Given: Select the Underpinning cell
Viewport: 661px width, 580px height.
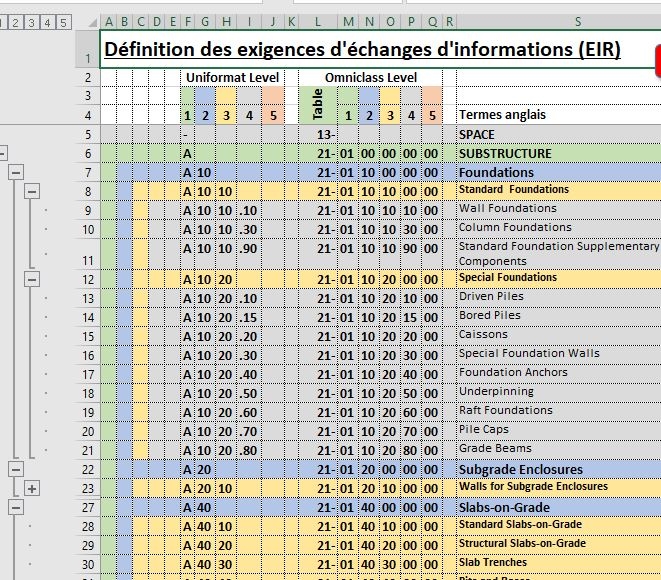Looking at the screenshot, I should pos(559,393).
